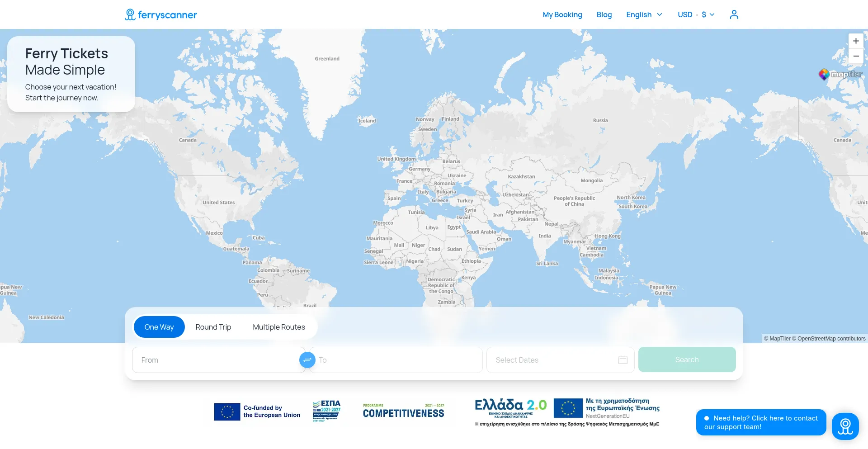Click the MapTiler logo on map
Image resolution: width=868 pixels, height=449 pixels.
coord(840,74)
